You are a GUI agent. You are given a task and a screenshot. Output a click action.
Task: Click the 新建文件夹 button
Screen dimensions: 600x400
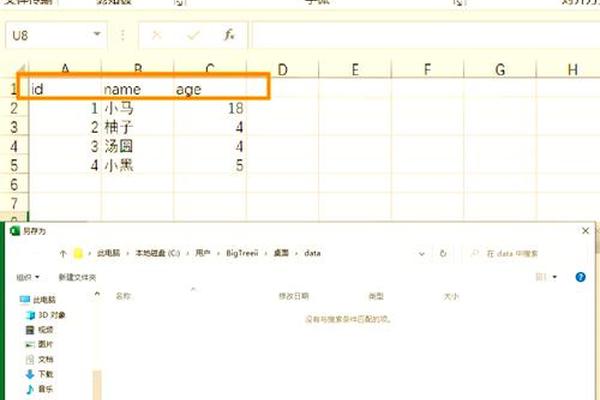point(77,277)
